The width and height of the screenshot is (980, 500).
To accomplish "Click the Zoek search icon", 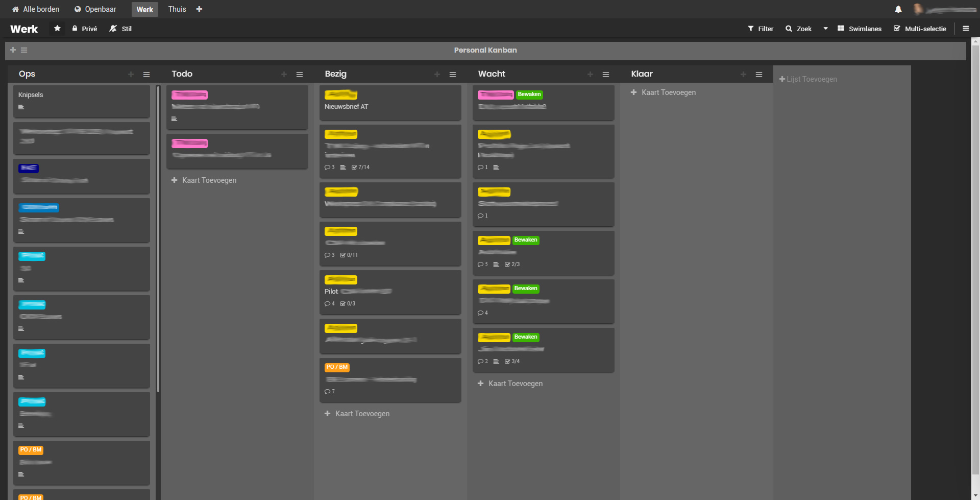I will click(788, 29).
